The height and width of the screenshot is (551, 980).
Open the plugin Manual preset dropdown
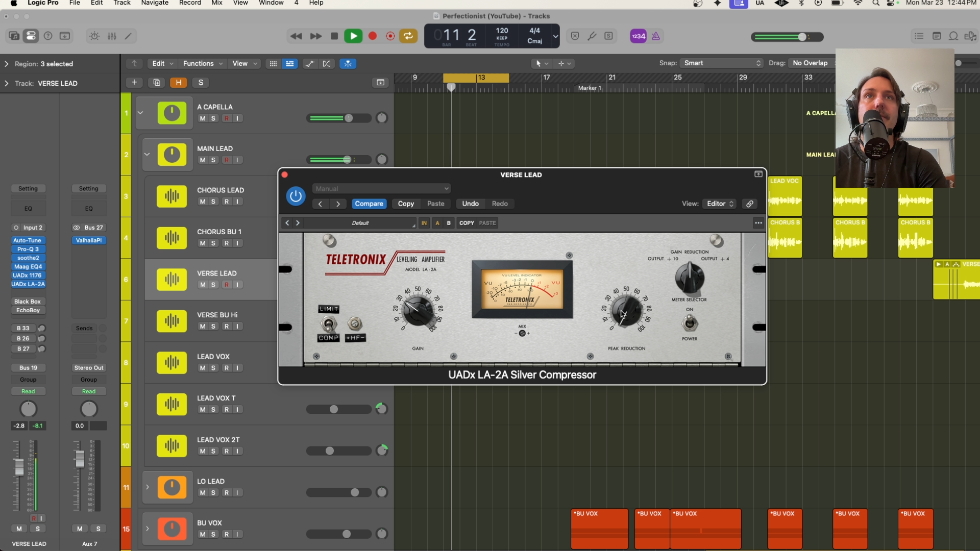coord(381,189)
